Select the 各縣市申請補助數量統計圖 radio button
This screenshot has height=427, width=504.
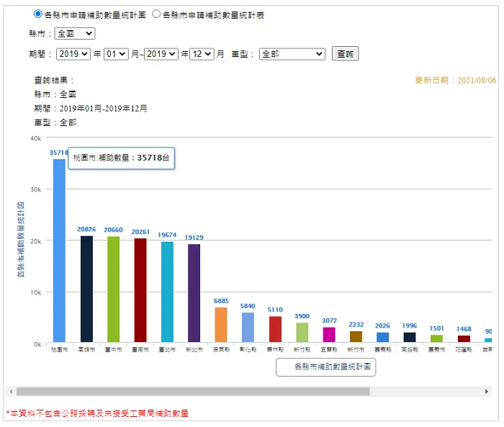[38, 14]
